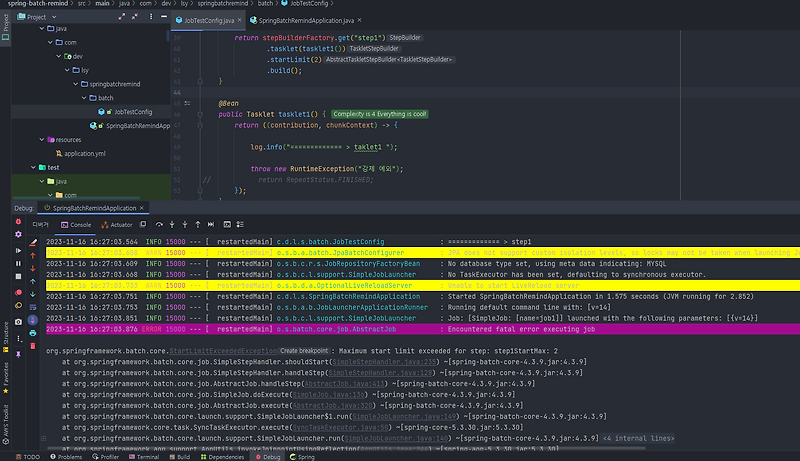The height and width of the screenshot is (461, 800).
Task: Take a thread dump with the camera icon
Action: pyautogui.click(x=18, y=322)
